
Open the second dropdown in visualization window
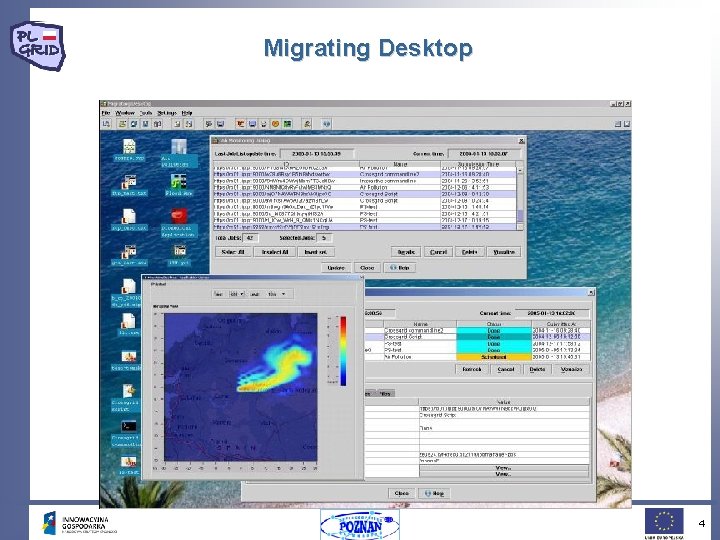coord(276,294)
